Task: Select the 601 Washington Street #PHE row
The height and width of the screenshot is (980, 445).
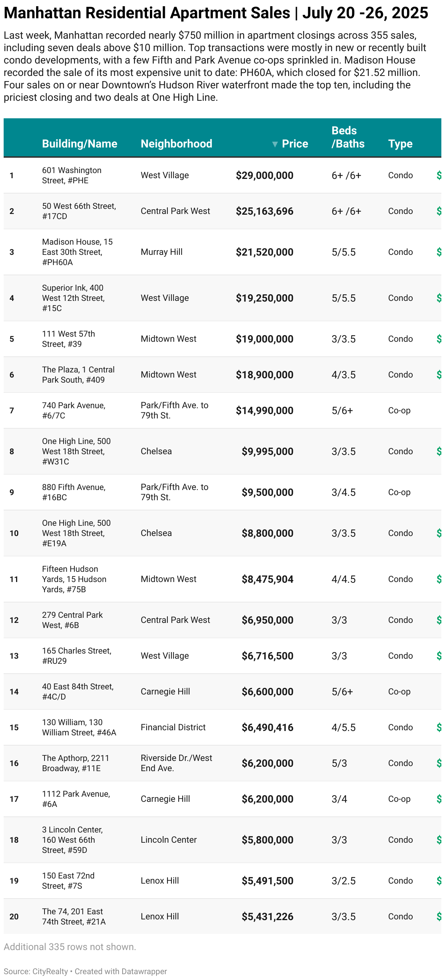Action: (x=71, y=175)
